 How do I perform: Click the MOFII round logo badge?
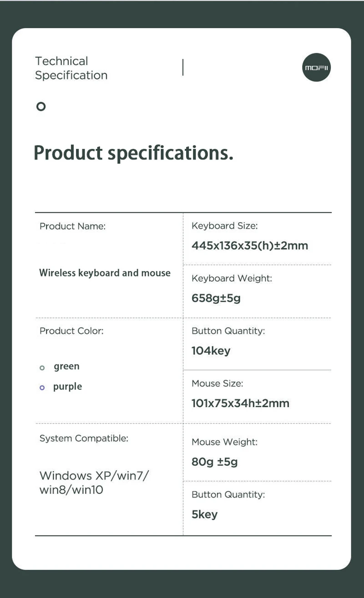317,67
